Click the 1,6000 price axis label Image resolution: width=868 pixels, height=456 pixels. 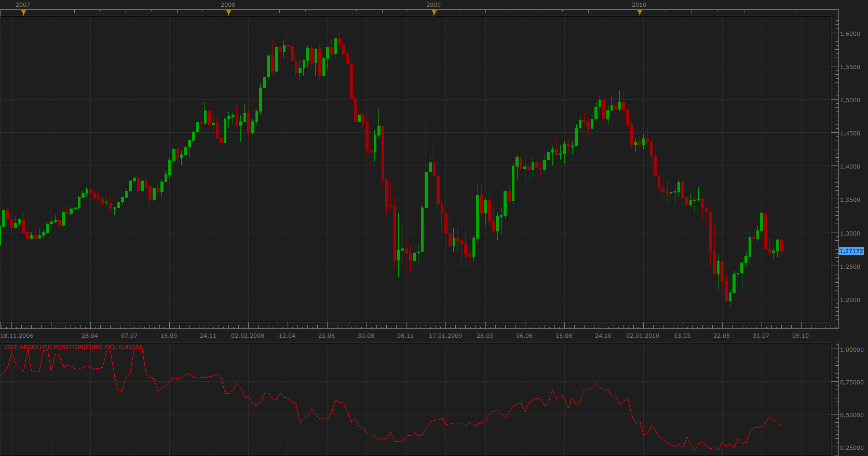point(850,34)
